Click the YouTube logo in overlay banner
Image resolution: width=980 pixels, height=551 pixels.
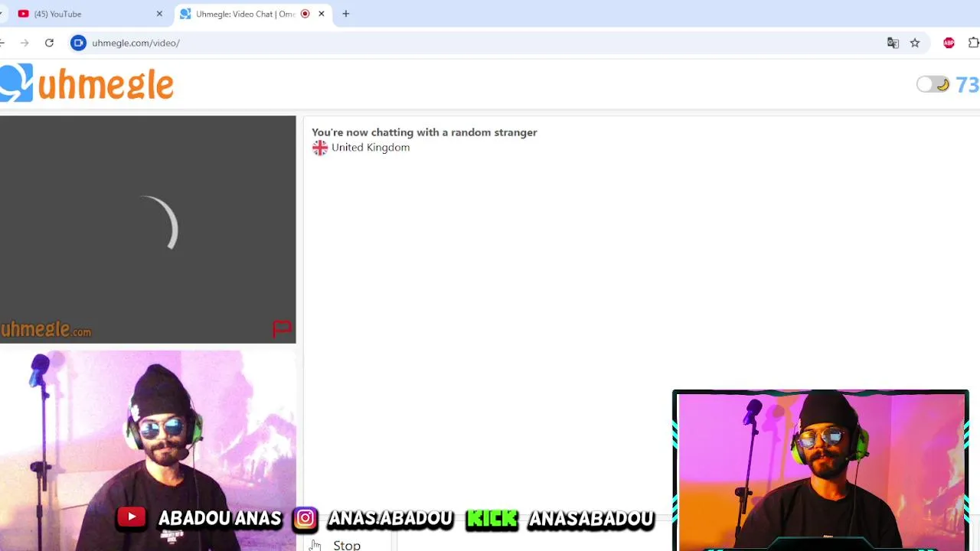point(132,517)
